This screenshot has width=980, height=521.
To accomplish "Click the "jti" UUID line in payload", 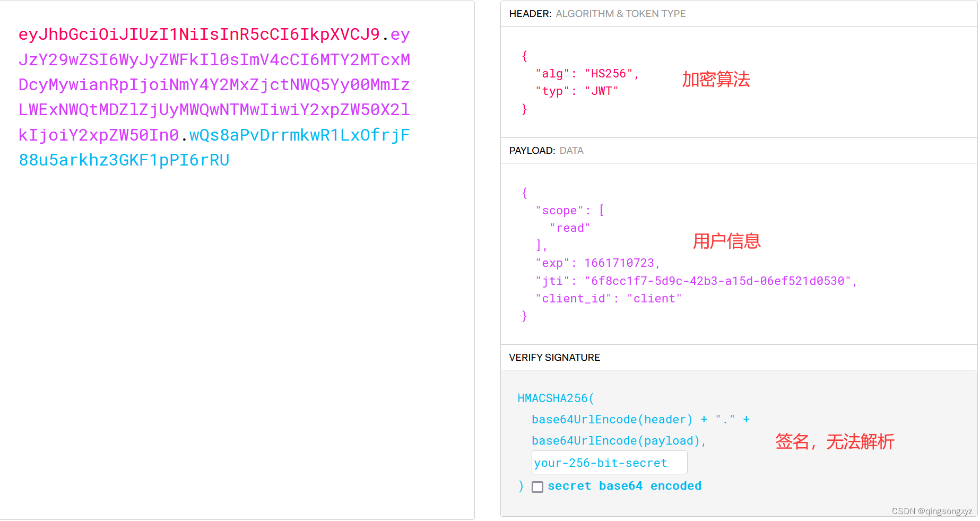I will (697, 281).
